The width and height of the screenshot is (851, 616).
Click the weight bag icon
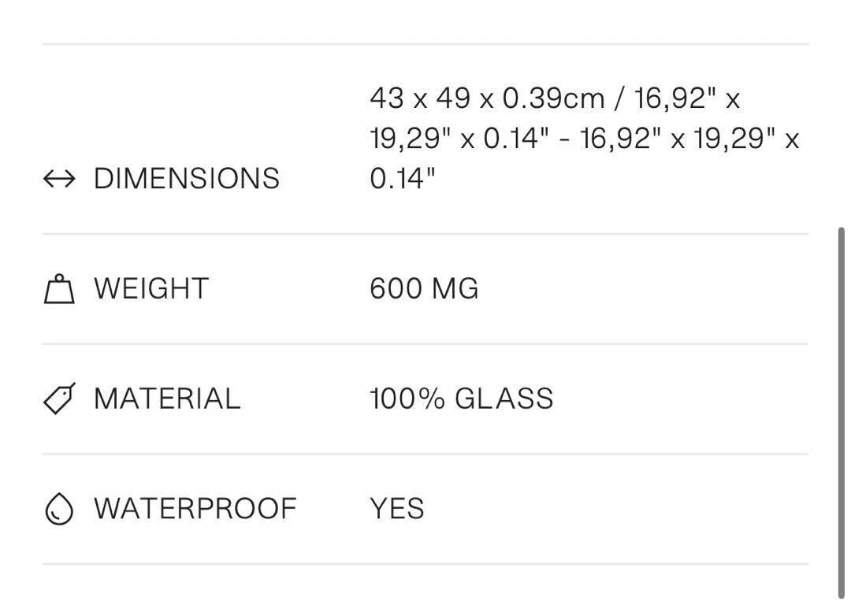point(59,289)
